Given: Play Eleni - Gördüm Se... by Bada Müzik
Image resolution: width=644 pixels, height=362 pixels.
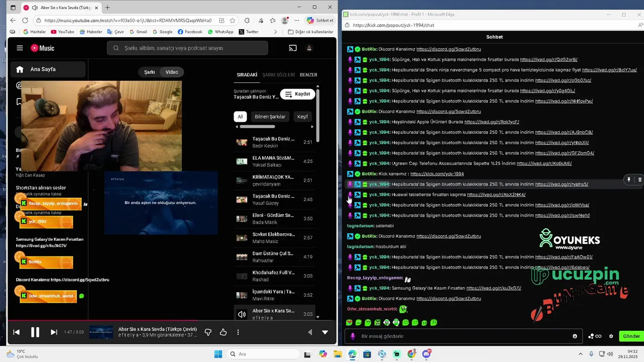Looking at the screenshot, I should [x=275, y=219].
